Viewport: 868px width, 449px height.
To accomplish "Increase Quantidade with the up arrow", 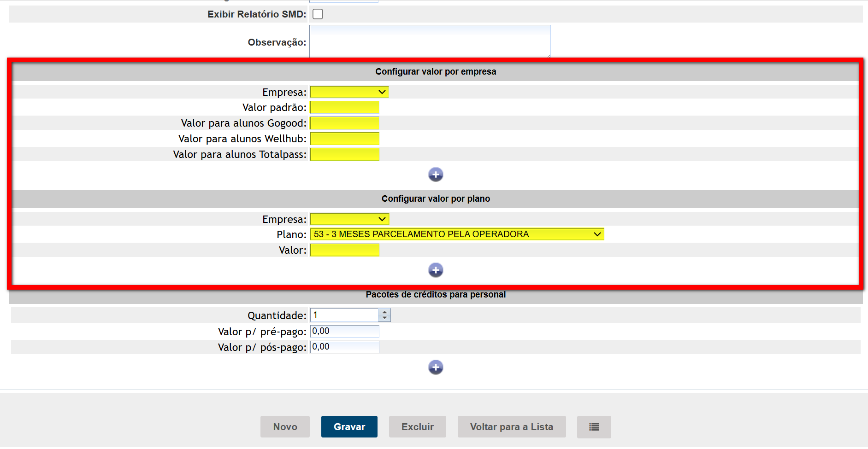I will [384, 312].
